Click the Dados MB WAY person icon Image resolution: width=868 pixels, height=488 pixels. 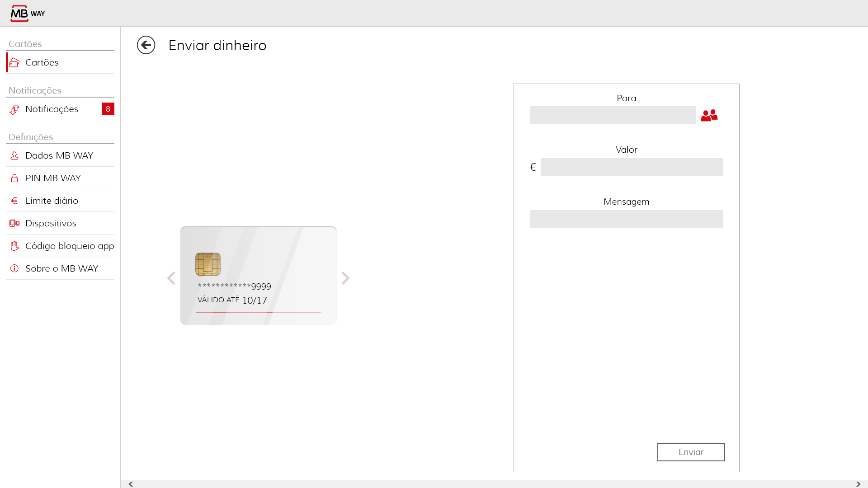coord(14,156)
